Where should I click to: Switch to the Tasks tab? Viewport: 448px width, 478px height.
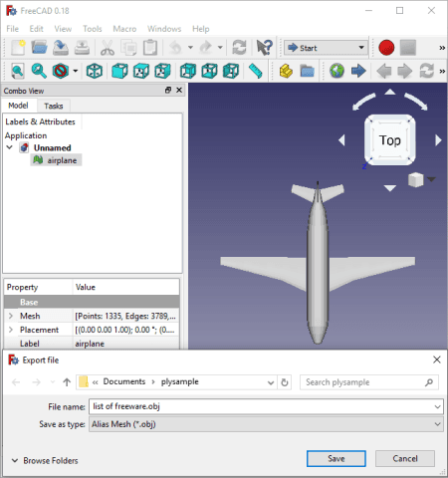(x=54, y=106)
